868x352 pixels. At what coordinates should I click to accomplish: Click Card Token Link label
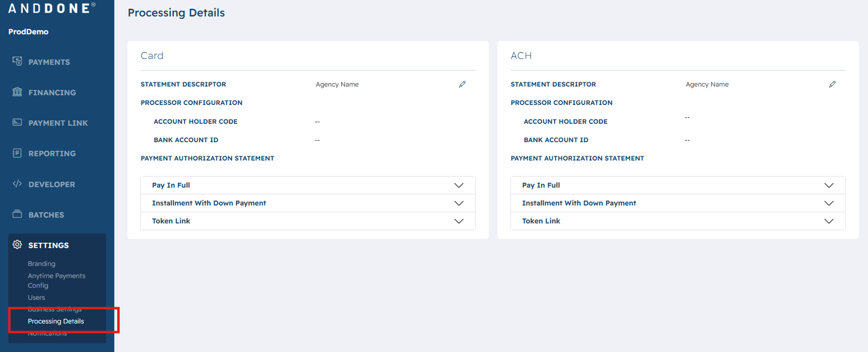click(171, 221)
